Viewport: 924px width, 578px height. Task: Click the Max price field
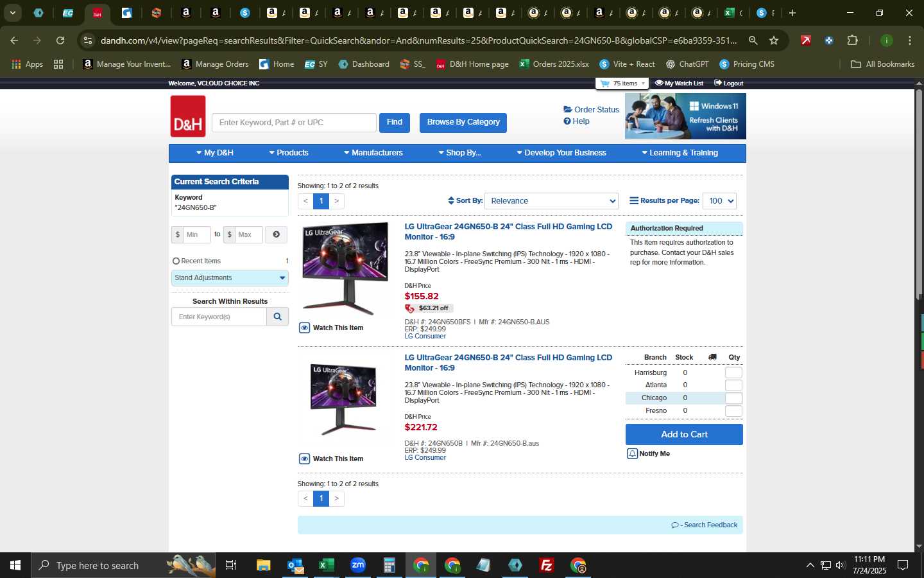(x=249, y=234)
